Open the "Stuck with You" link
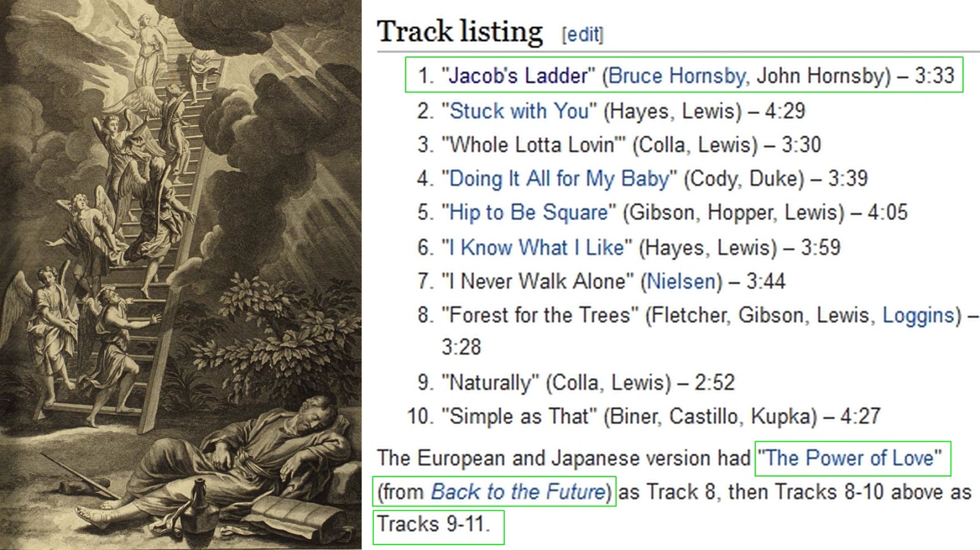The width and height of the screenshot is (980, 550). pos(519,111)
